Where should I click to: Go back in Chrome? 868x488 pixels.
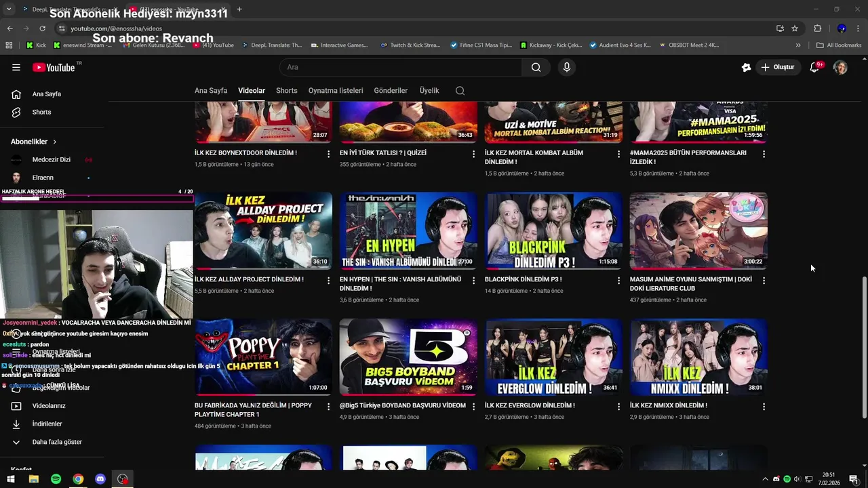click(9, 28)
